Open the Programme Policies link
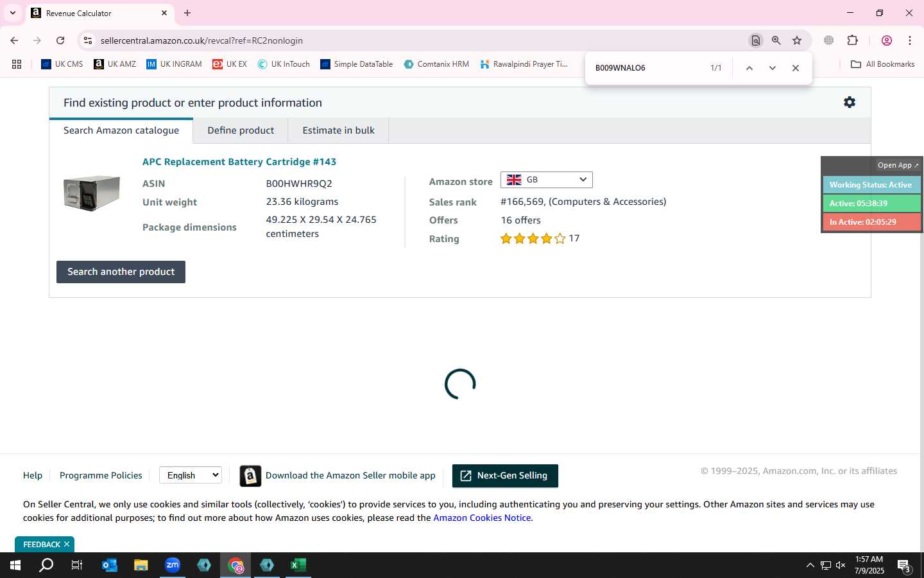The height and width of the screenshot is (578, 924). (101, 476)
